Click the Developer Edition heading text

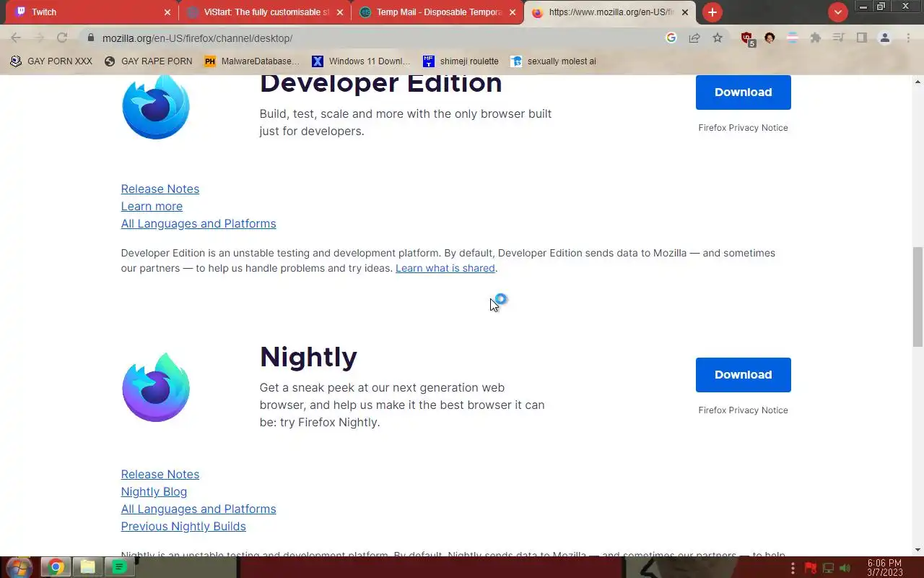point(380,83)
